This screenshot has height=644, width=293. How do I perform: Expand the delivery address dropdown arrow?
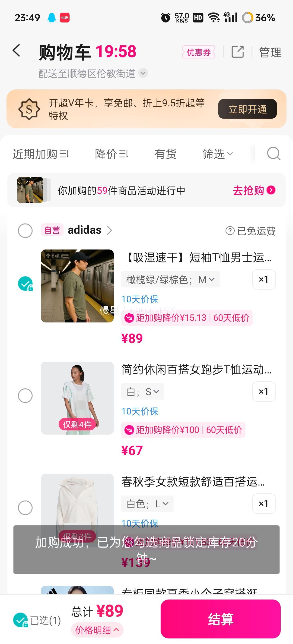click(143, 73)
